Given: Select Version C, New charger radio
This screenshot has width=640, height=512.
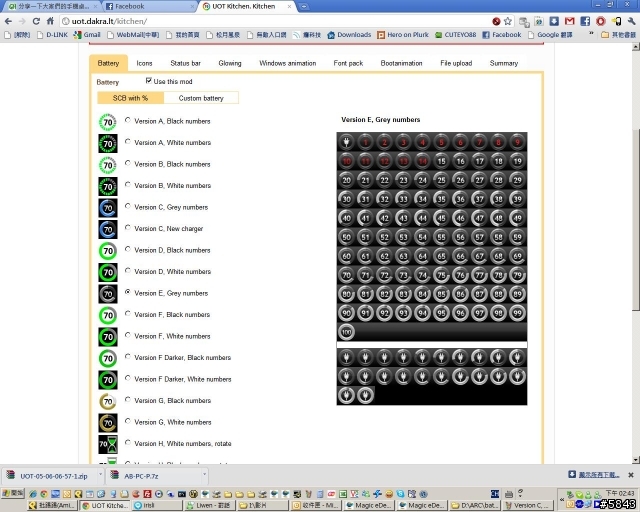Looking at the screenshot, I should point(128,228).
